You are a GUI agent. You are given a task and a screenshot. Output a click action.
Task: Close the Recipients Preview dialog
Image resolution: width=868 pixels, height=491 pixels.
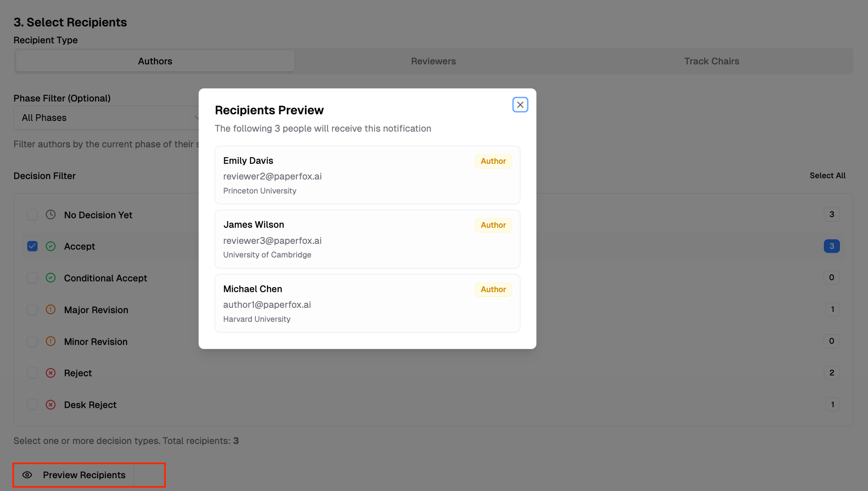click(x=520, y=105)
